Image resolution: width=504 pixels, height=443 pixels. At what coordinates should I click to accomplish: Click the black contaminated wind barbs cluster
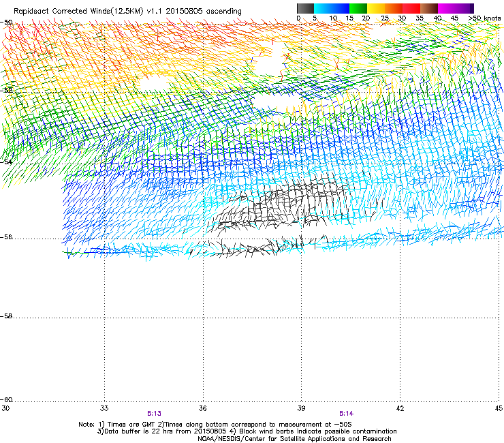tap(283, 206)
